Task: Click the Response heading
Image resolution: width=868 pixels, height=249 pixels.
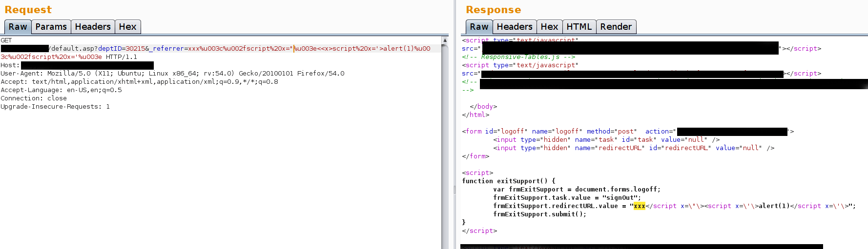Action: [494, 10]
